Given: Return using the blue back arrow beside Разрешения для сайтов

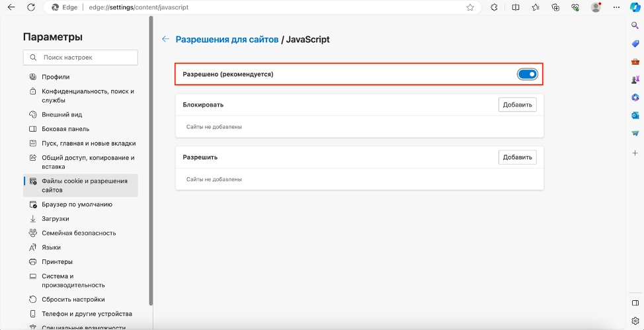Looking at the screenshot, I should [x=165, y=40].
